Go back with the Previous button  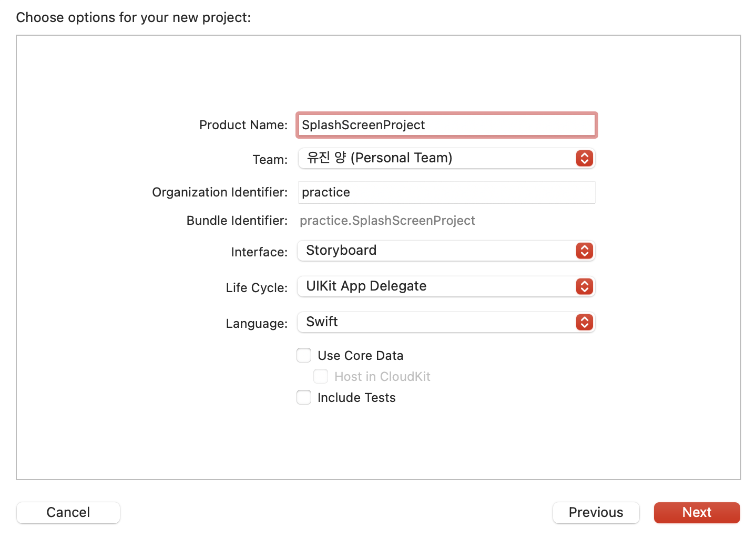596,512
